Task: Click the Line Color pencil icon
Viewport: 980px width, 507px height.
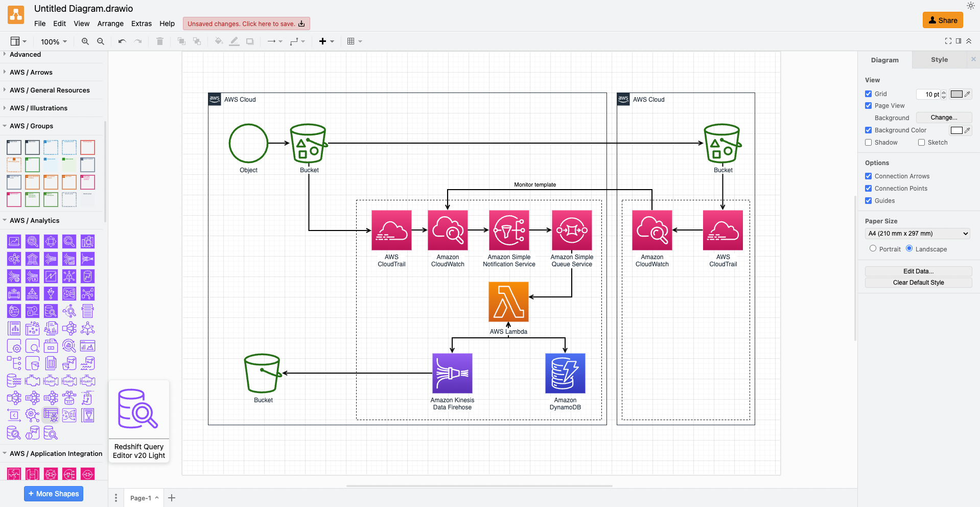Action: point(234,41)
